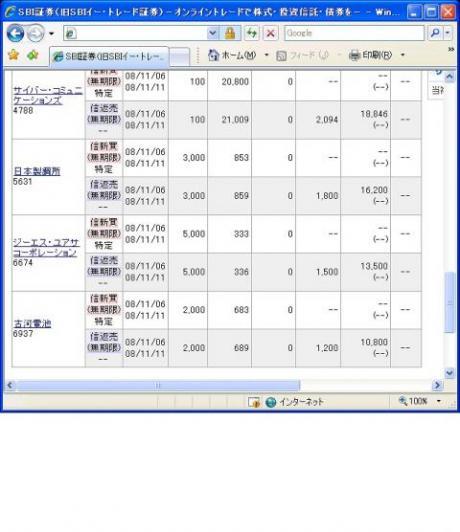
Task: Click the Refresh page icon
Action: coord(251,33)
